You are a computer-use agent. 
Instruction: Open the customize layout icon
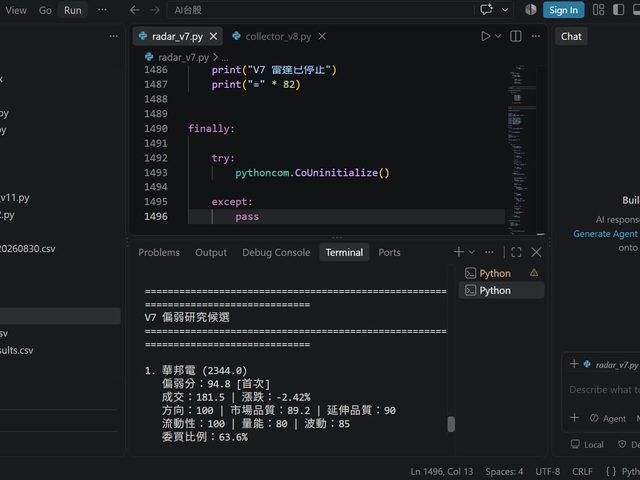tap(598, 10)
